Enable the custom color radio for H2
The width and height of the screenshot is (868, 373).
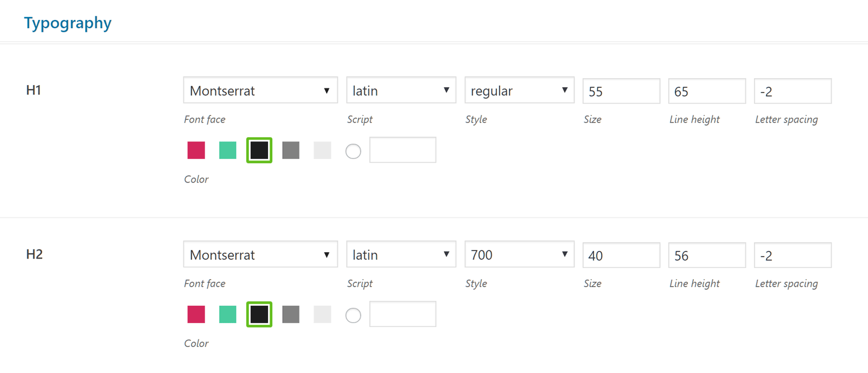click(x=353, y=316)
